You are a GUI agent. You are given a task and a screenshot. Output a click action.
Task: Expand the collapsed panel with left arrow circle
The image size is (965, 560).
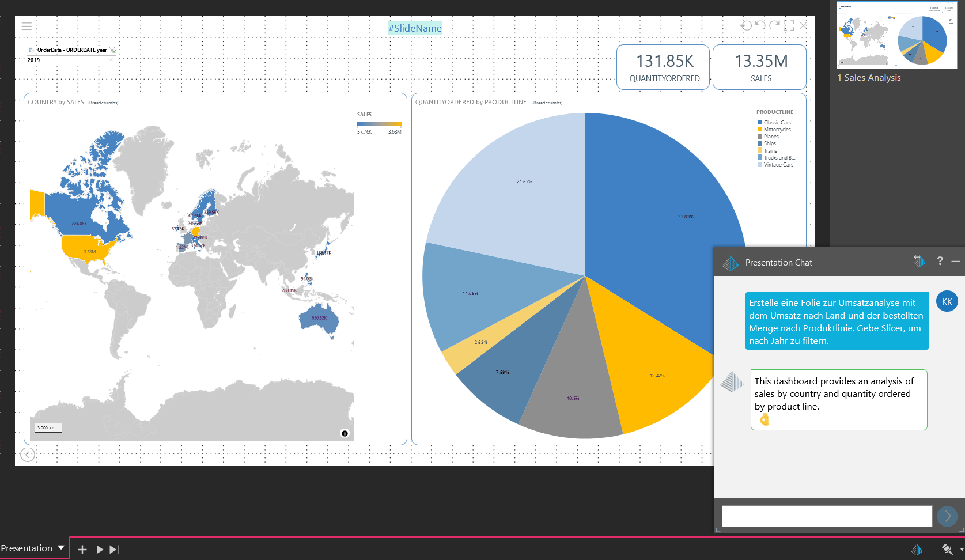tap(27, 455)
